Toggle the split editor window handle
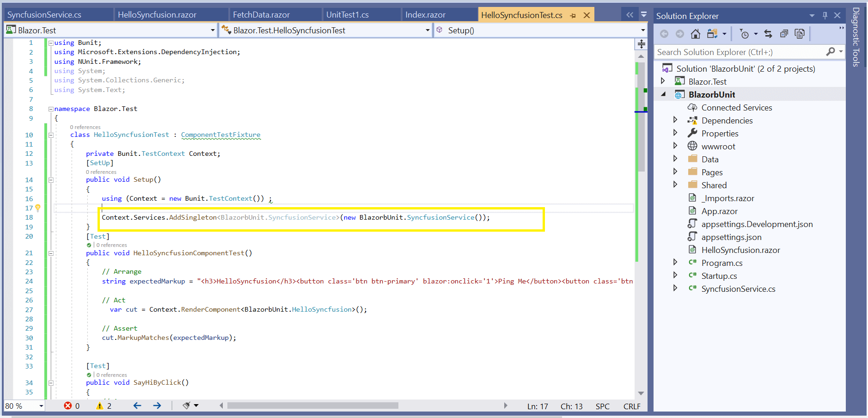The width and height of the screenshot is (868, 418). (x=641, y=44)
